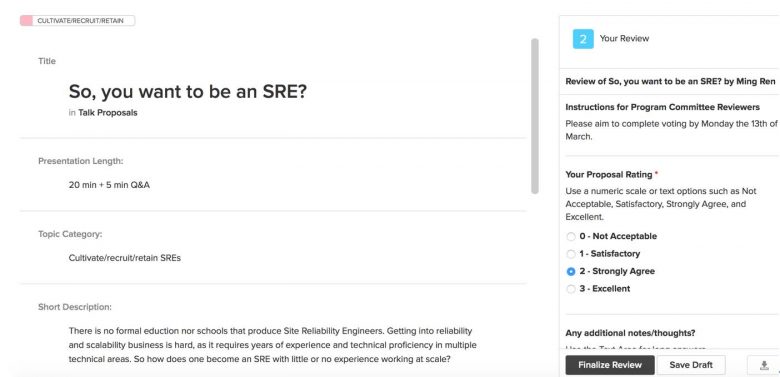Finalize the review
Image resolution: width=780 pixels, height=377 pixels.
click(x=610, y=365)
